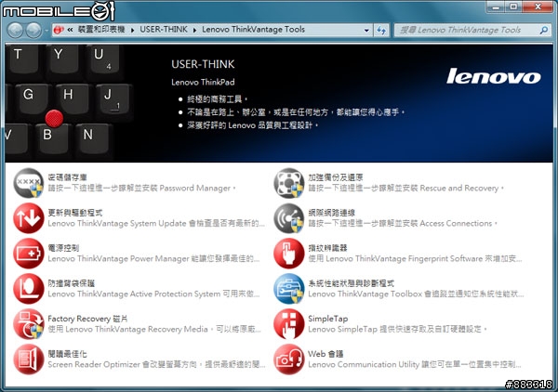Open Access Connections network icon
The image size is (558, 392).
(288, 218)
